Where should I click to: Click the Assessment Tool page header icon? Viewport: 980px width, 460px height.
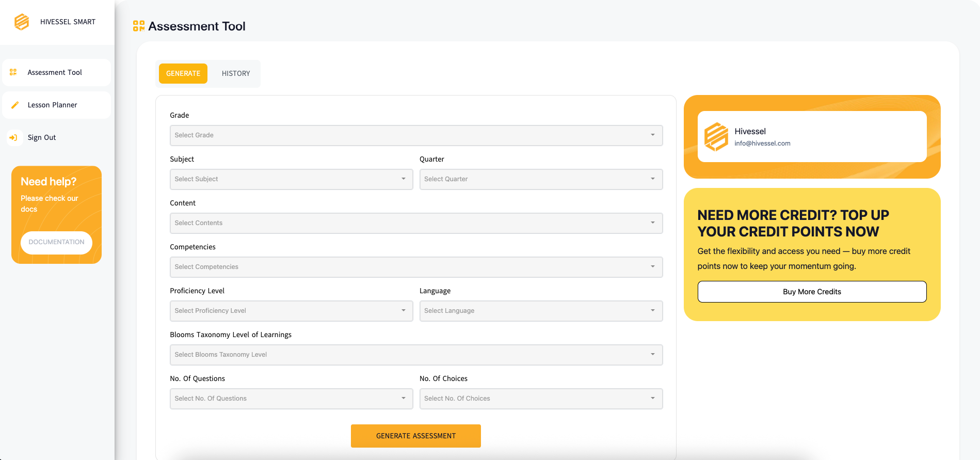[x=138, y=26]
